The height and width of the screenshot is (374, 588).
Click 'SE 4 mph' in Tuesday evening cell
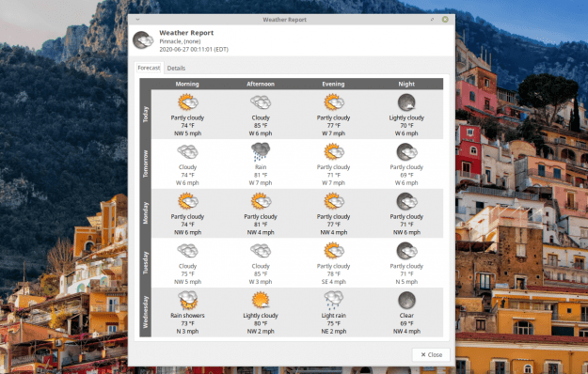[333, 282]
